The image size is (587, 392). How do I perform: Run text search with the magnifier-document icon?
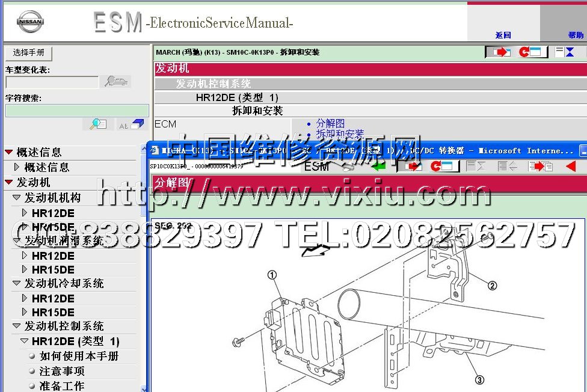[x=99, y=124]
